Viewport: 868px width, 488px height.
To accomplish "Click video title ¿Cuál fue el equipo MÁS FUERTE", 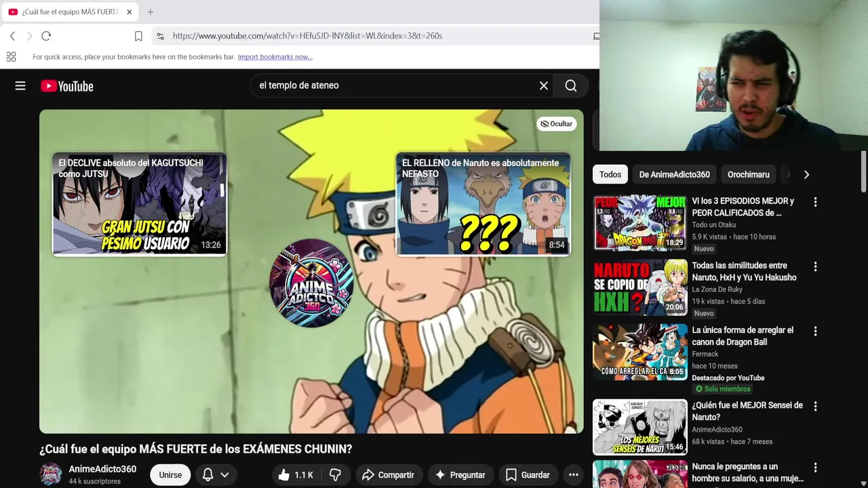I will pos(195,449).
